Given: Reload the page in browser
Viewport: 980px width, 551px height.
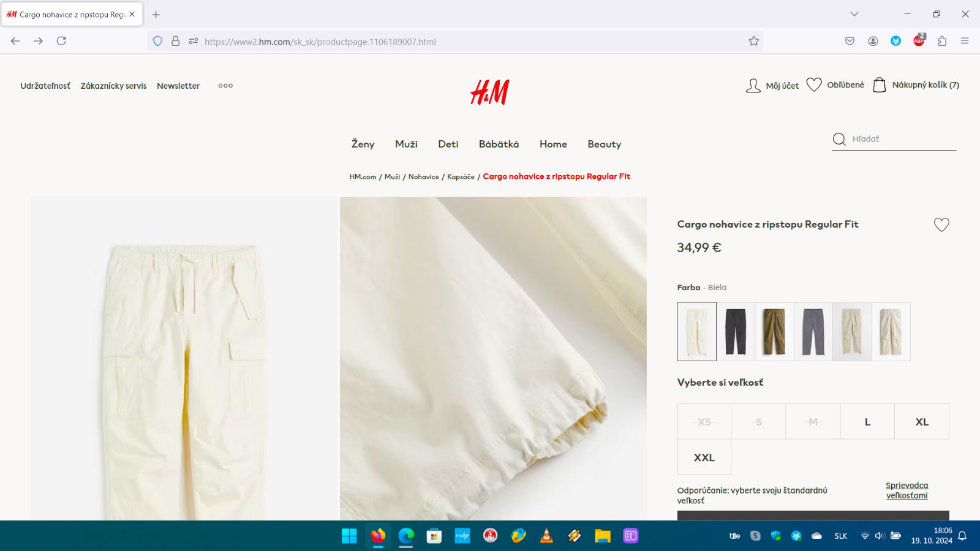Looking at the screenshot, I should (x=61, y=41).
